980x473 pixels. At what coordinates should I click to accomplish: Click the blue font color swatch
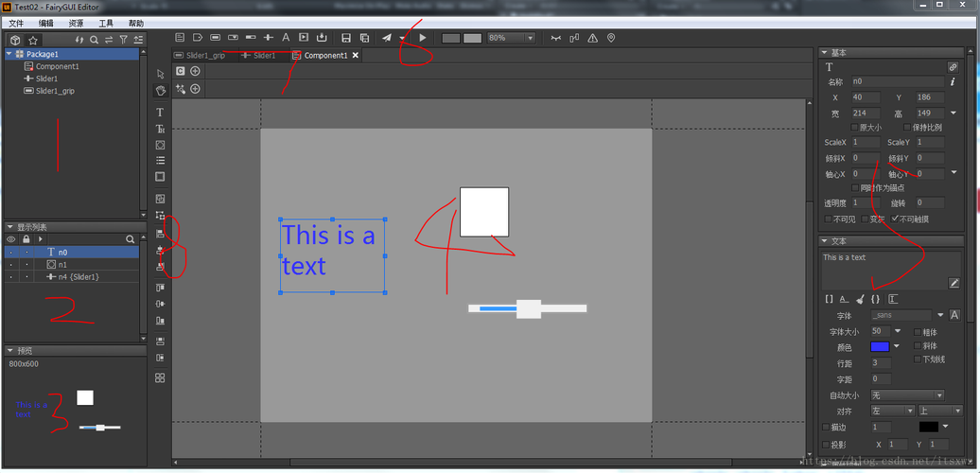[x=880, y=347]
